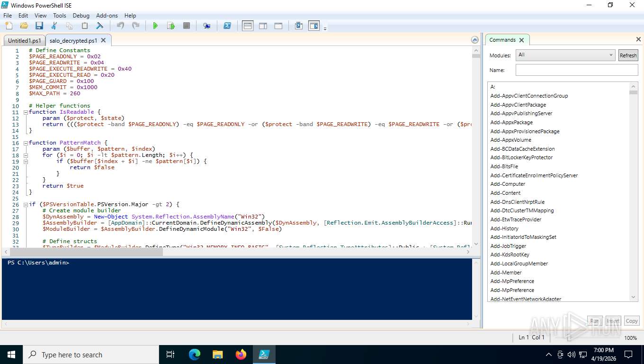Open Task View from the taskbar
This screenshot has height=364, width=644.
tap(170, 355)
